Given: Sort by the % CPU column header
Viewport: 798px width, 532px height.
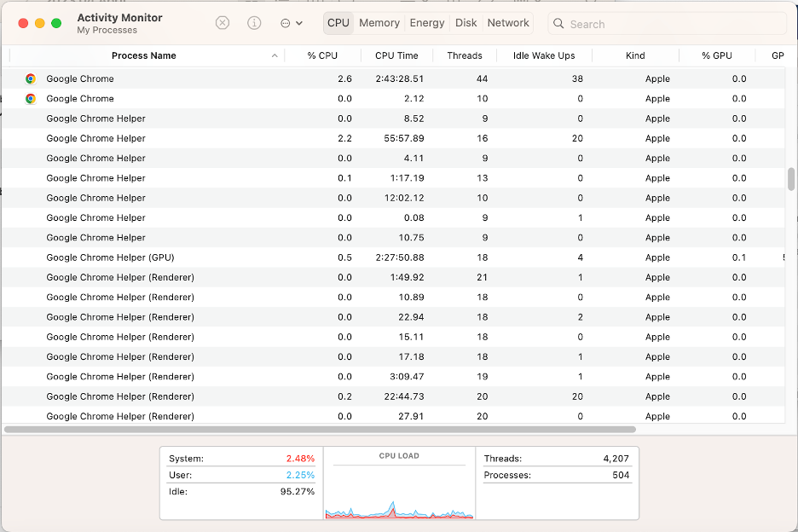Looking at the screenshot, I should [x=322, y=55].
